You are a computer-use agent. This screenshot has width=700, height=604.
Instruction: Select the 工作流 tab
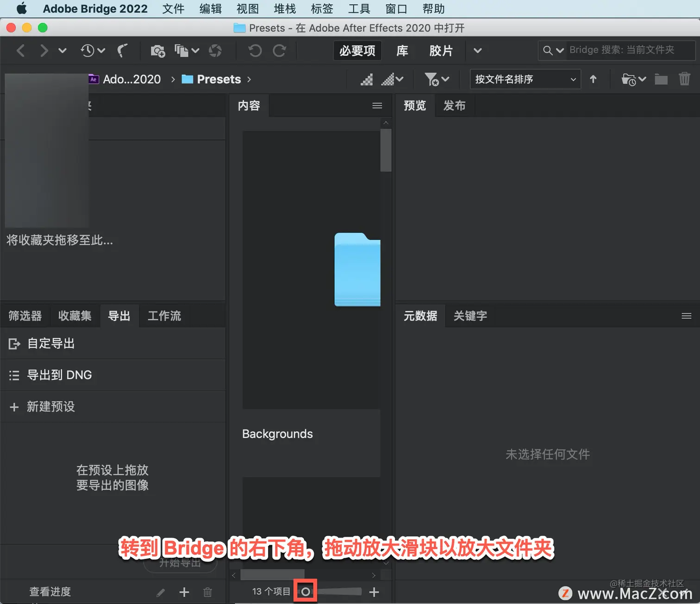[x=164, y=316]
